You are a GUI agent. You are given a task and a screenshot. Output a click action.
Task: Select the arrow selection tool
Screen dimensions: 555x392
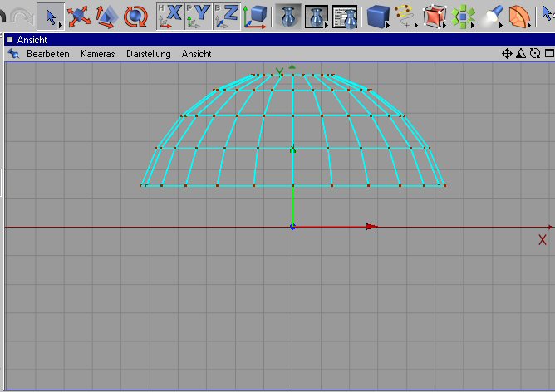(x=50, y=15)
